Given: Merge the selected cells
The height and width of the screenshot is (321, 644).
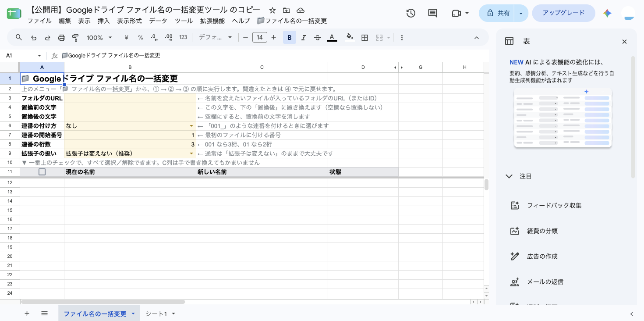Looking at the screenshot, I should (379, 38).
